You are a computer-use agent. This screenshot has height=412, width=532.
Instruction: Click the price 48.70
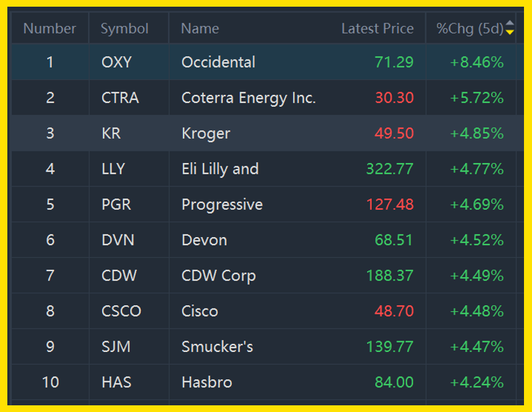[394, 311]
